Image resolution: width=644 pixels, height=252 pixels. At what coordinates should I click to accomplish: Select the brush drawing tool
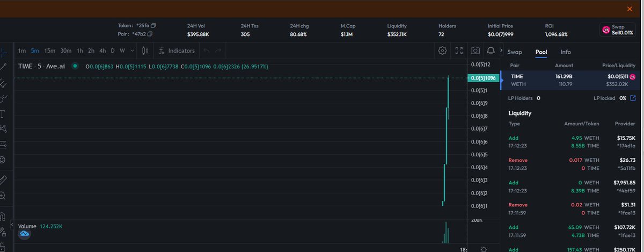coord(3,98)
